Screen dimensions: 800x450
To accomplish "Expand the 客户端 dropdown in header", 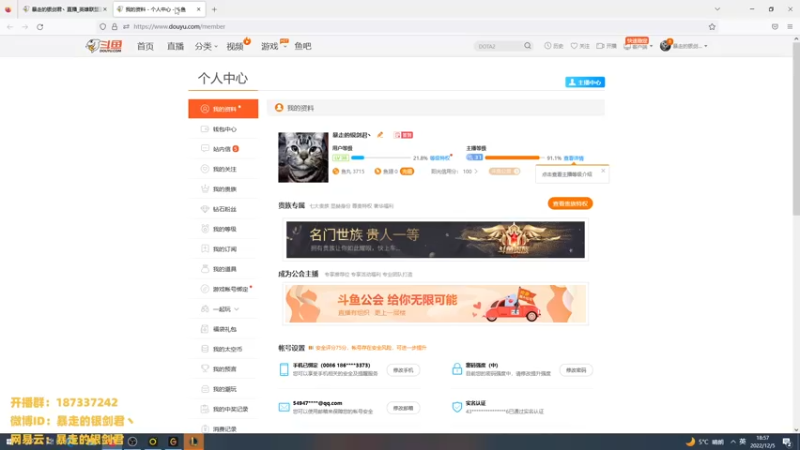I will [x=638, y=46].
